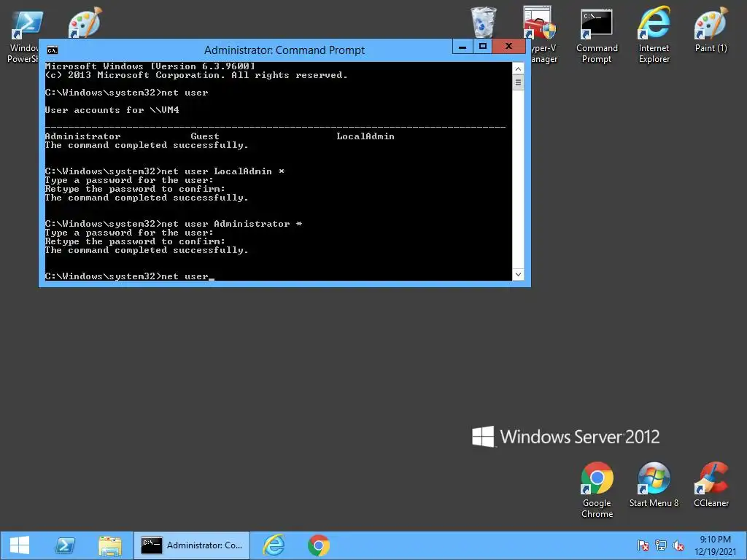747x560 pixels.
Task: Launch Command Prompt desktop shortcut
Action: pos(597,36)
